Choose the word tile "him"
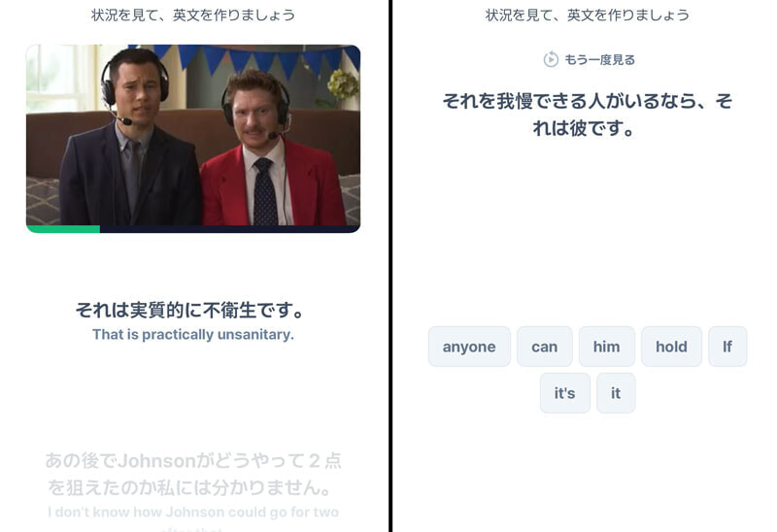The width and height of the screenshot is (777, 532). (606, 347)
